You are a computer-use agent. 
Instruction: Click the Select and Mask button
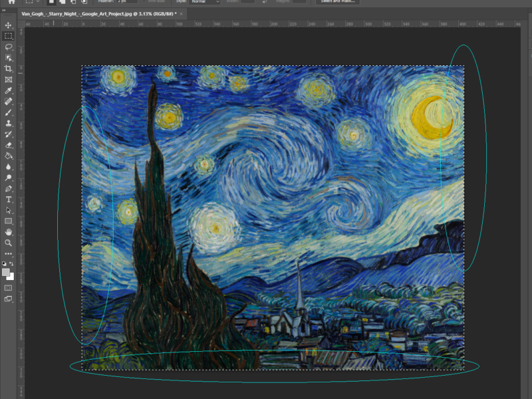coord(338,2)
